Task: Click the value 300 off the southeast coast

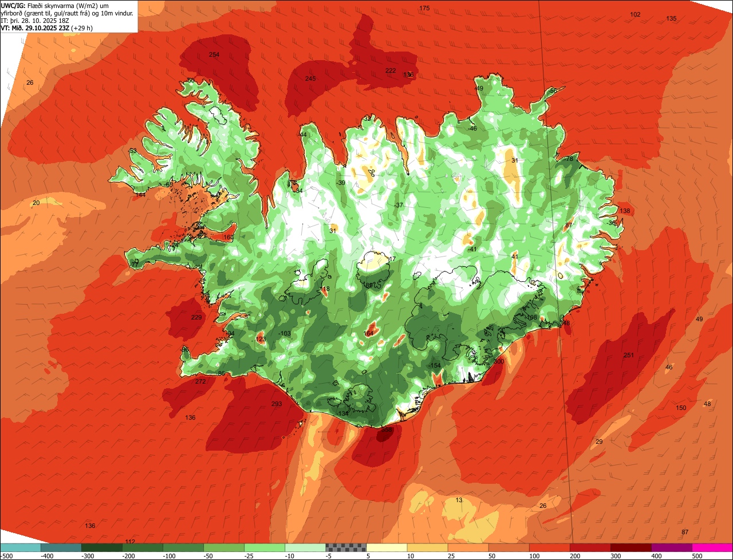Action: 499,361
